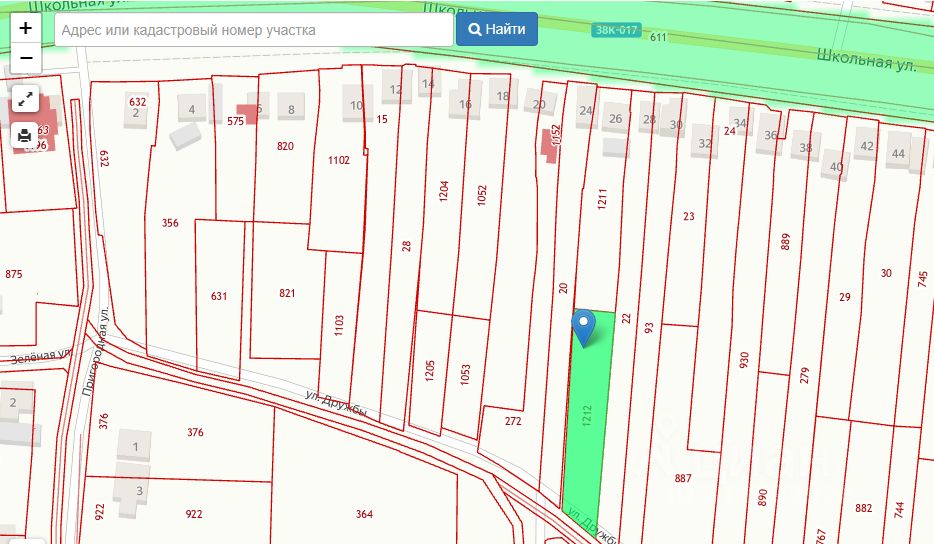Click the blue location pin marker
The height and width of the screenshot is (544, 934).
(584, 328)
